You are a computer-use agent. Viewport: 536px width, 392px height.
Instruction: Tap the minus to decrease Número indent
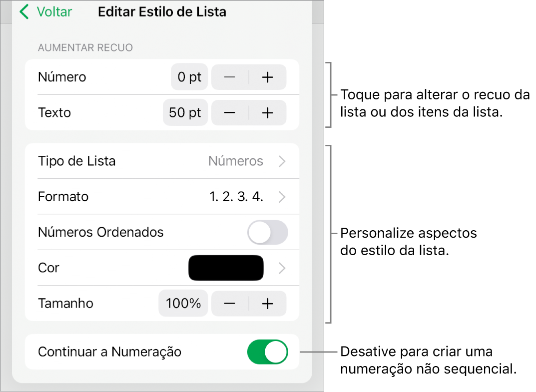pyautogui.click(x=229, y=77)
